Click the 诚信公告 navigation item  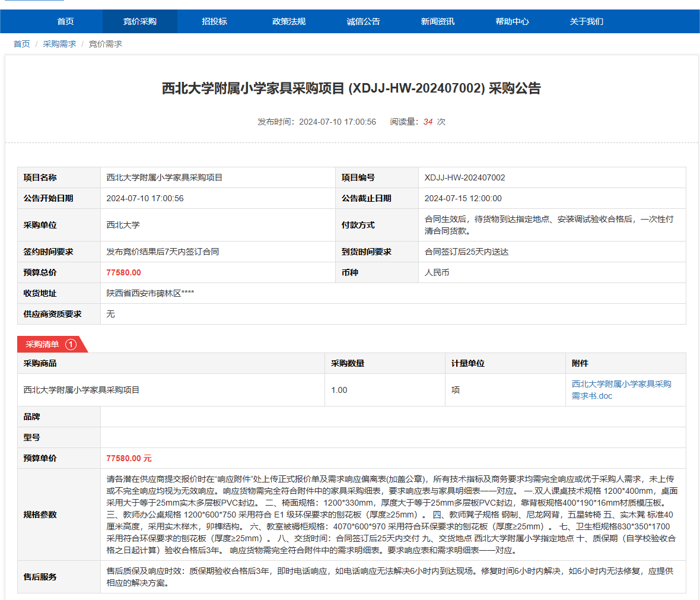click(x=363, y=21)
